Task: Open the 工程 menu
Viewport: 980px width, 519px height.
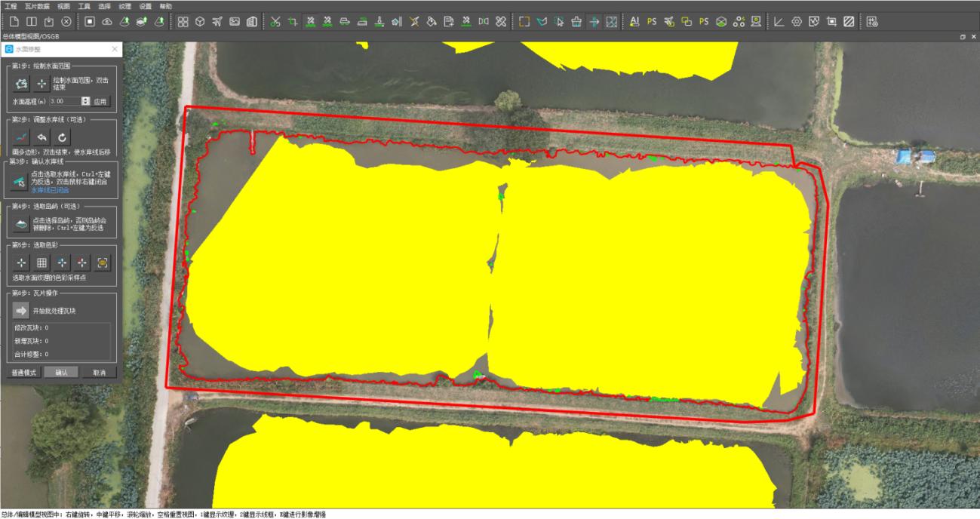Action: tap(11, 5)
